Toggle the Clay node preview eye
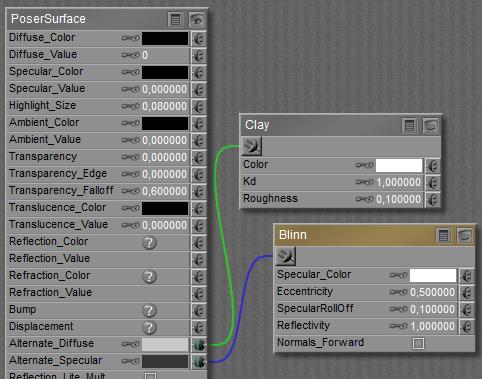The width and height of the screenshot is (482, 379). coord(430,126)
